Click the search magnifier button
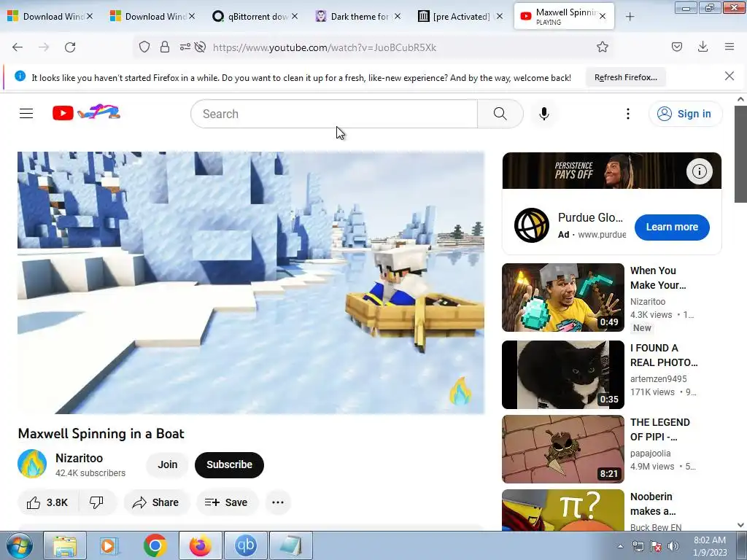 (500, 114)
